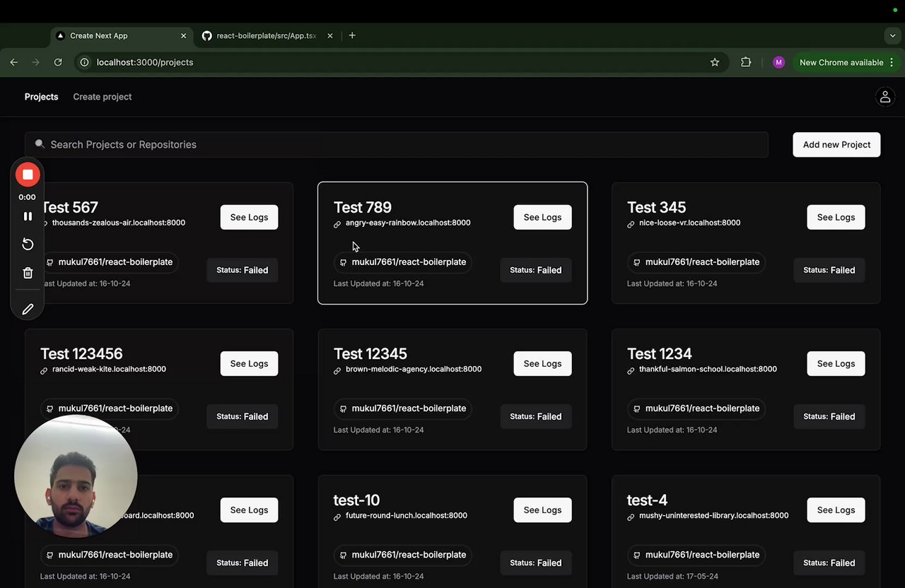Open repo badge on Test 345 card
Screen dimensions: 905x588
(696, 262)
